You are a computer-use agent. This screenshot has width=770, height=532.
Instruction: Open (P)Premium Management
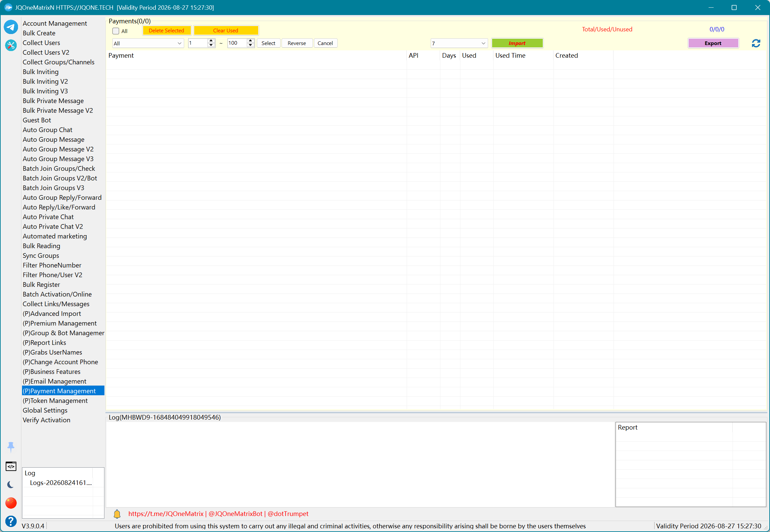click(60, 323)
